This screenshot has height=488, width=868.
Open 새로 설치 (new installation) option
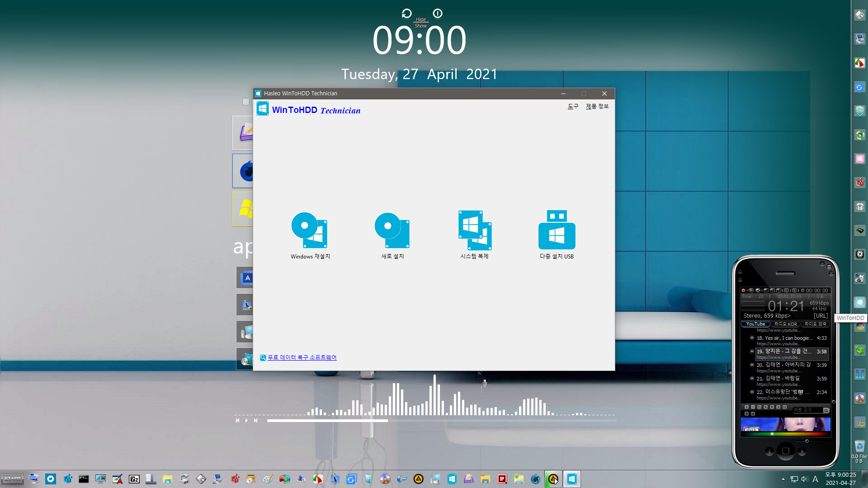point(392,235)
